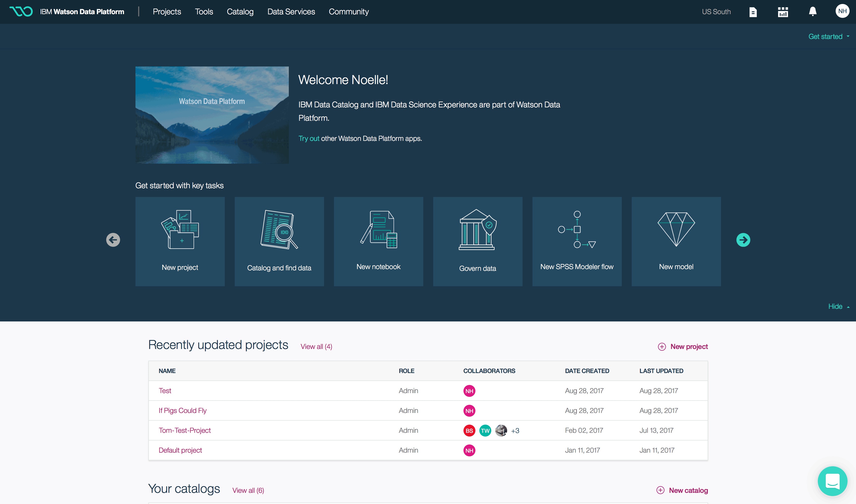
Task: Open the Tom-Test-Project project
Action: click(x=184, y=430)
